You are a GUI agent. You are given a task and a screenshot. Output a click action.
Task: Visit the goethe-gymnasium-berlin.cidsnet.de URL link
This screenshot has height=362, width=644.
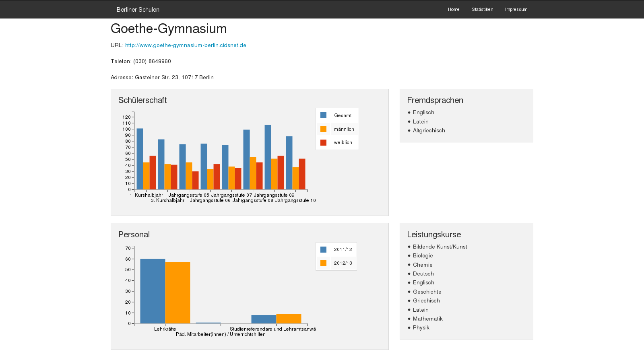tap(186, 45)
